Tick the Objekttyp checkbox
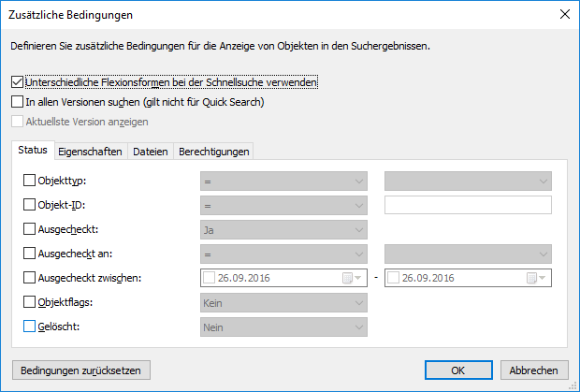Screen dimensions: 580x392 [x=29, y=181]
